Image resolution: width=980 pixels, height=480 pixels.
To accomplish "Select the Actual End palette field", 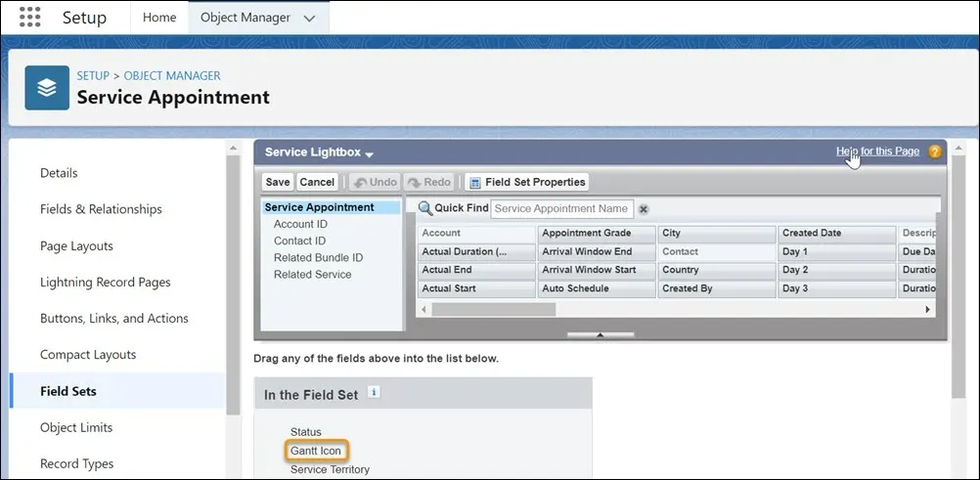I will pos(476,270).
